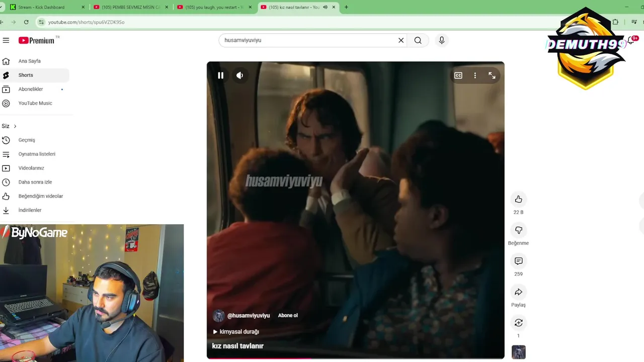Switch to PEMBE SEVMEZ MİSİN tab
644x362 pixels.
[x=130, y=7]
